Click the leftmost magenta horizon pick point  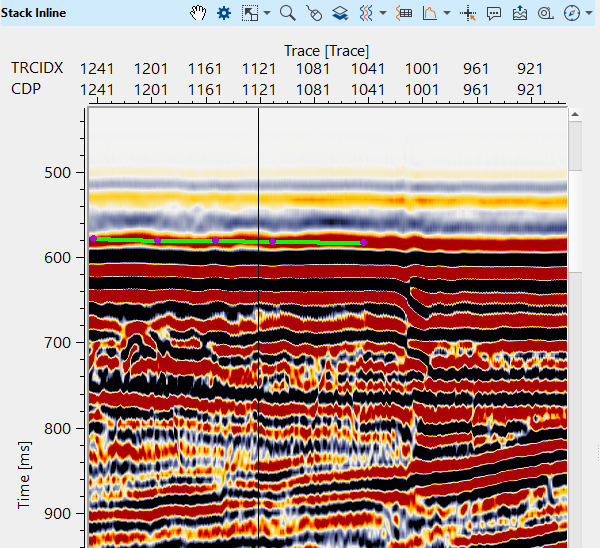(x=93, y=239)
